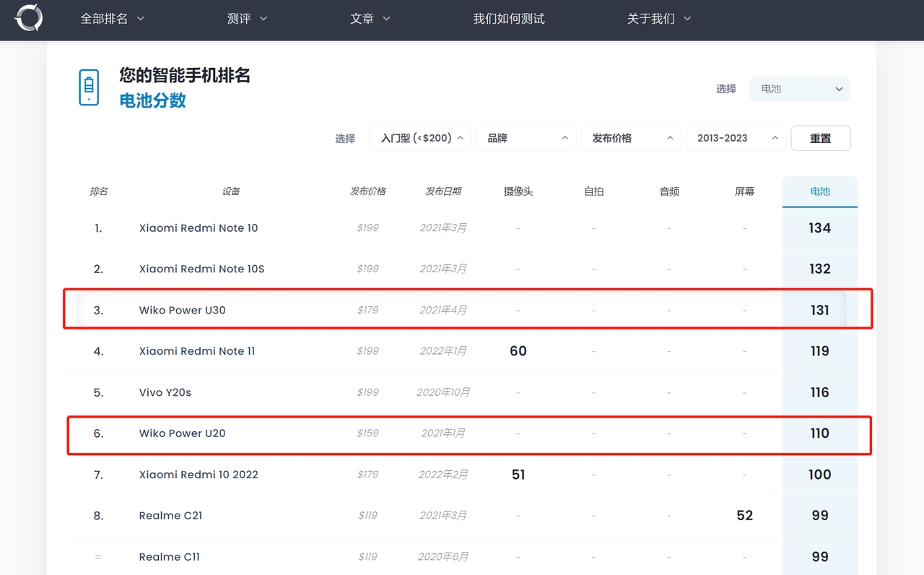Click the 您的智能手机排名 heading

pos(185,75)
